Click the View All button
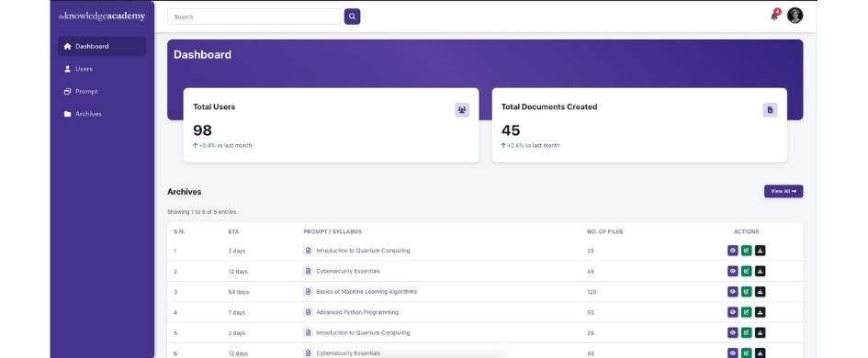 (783, 192)
